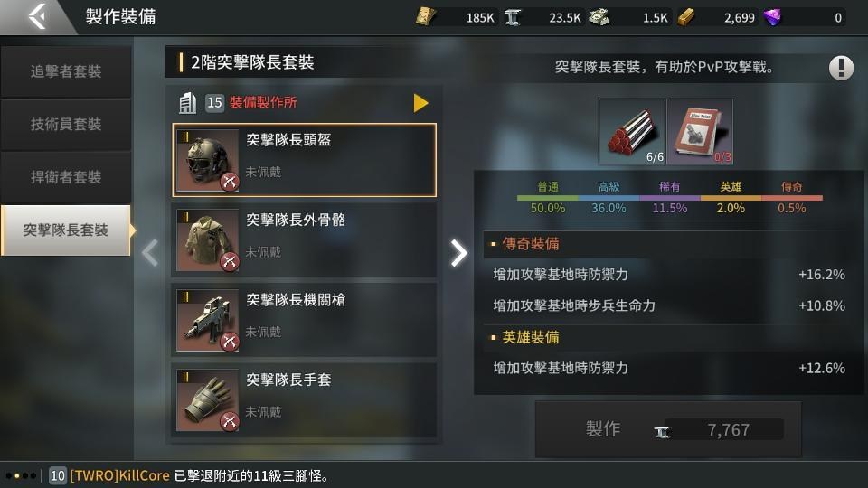Open the exclamation info icon
Viewport: 868px width, 488px height.
(x=841, y=68)
